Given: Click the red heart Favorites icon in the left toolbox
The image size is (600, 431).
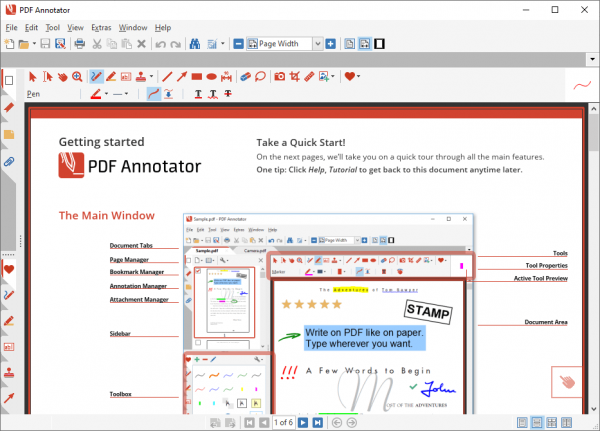Looking at the screenshot, I should (9, 269).
